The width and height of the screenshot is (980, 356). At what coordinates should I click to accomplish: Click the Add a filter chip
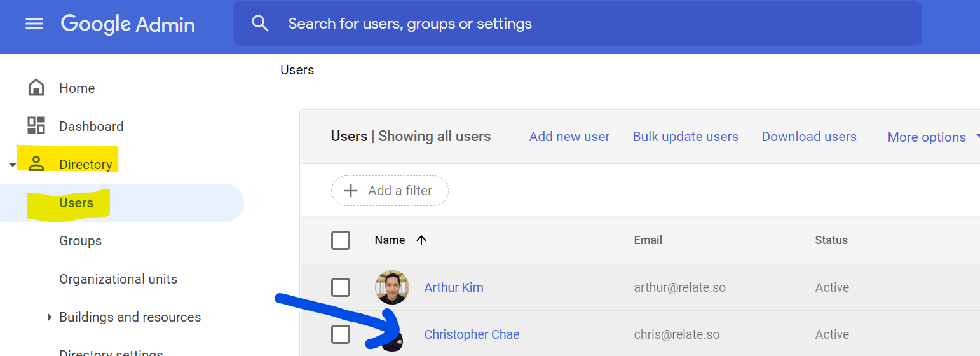390,191
